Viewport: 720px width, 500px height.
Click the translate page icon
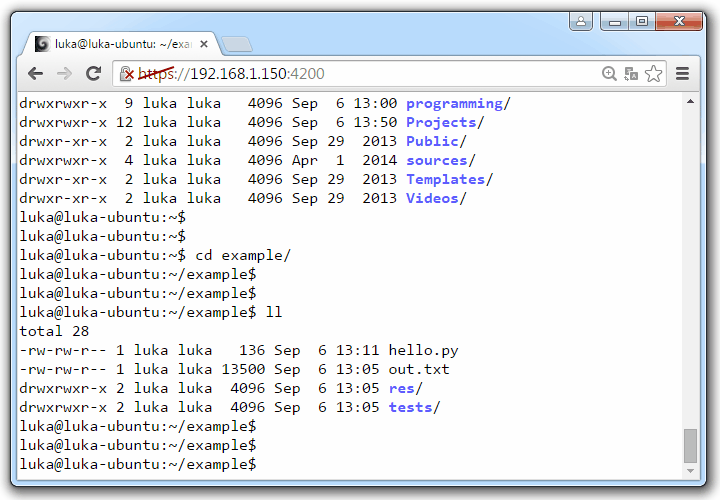tap(631, 73)
